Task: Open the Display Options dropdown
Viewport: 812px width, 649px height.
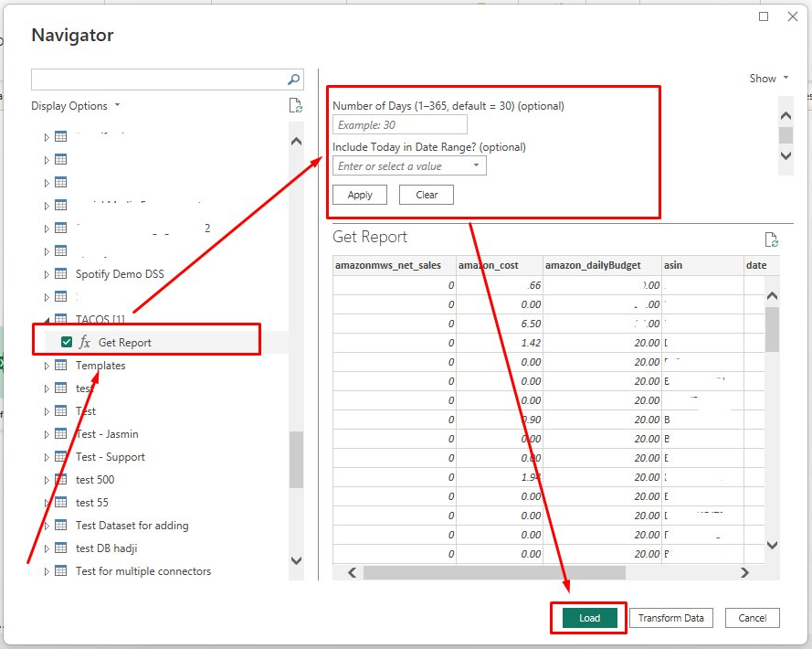Action: pos(76,106)
